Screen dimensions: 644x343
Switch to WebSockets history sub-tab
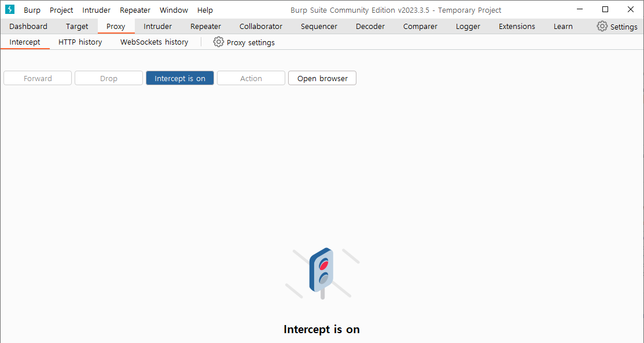154,42
